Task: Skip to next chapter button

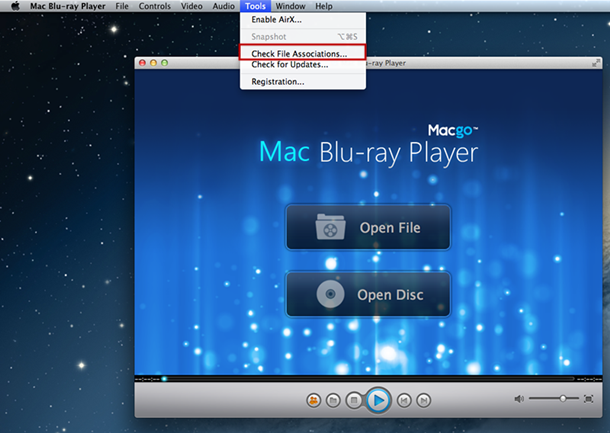Action: [x=424, y=400]
